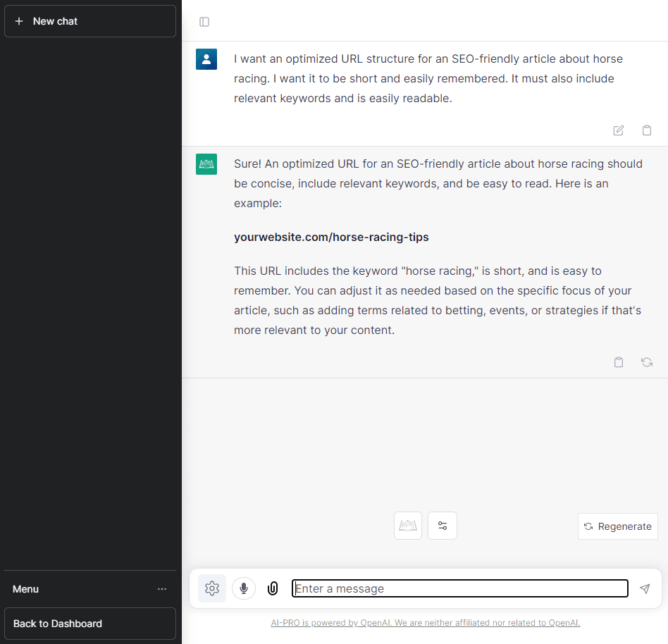The image size is (668, 644).
Task: Expand the Menu three-dots options
Action: click(x=162, y=589)
